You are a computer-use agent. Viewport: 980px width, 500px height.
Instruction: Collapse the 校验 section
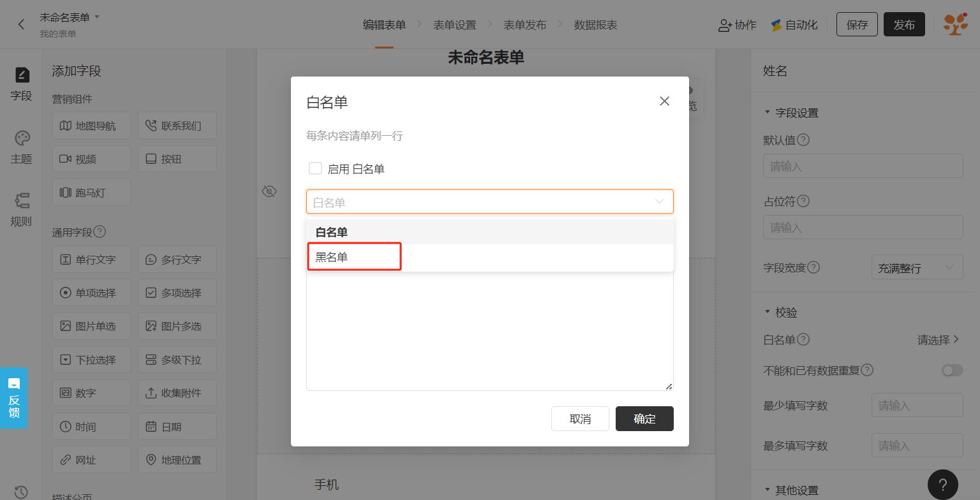[781, 312]
